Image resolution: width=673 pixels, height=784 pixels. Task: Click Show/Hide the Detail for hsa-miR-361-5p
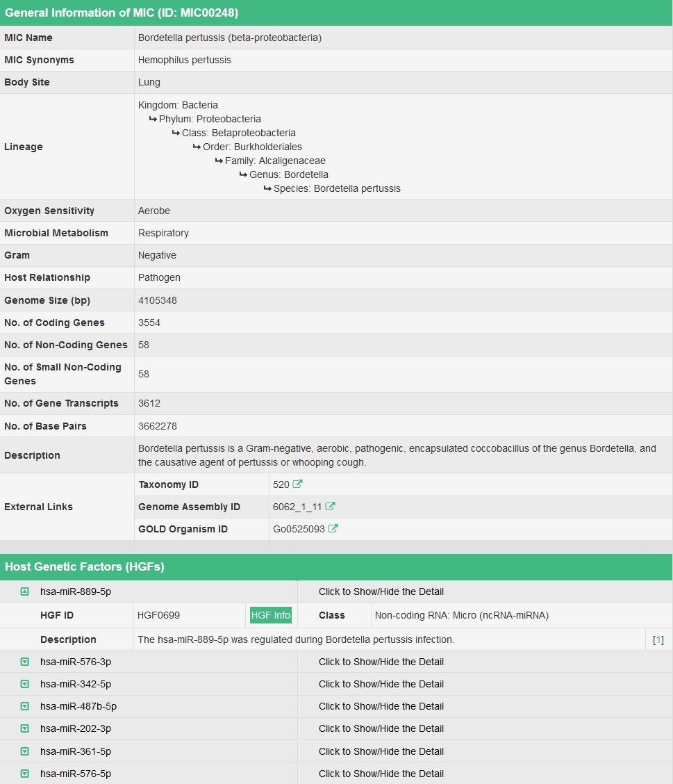click(x=381, y=751)
